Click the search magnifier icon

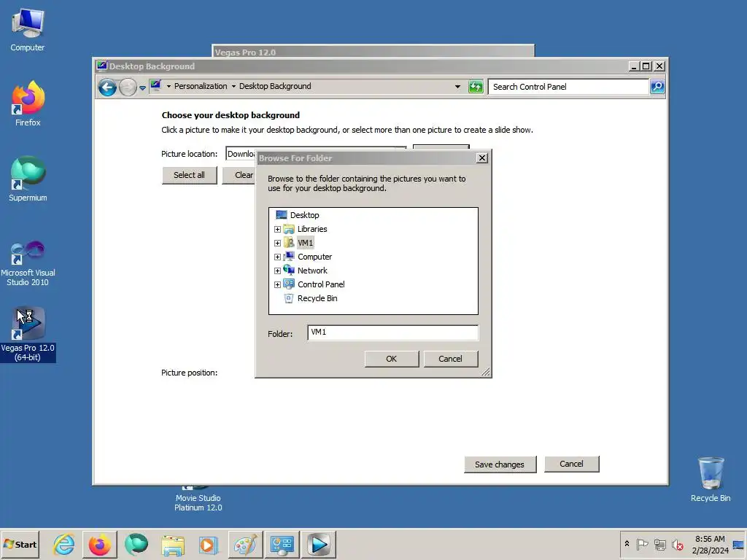click(x=657, y=87)
